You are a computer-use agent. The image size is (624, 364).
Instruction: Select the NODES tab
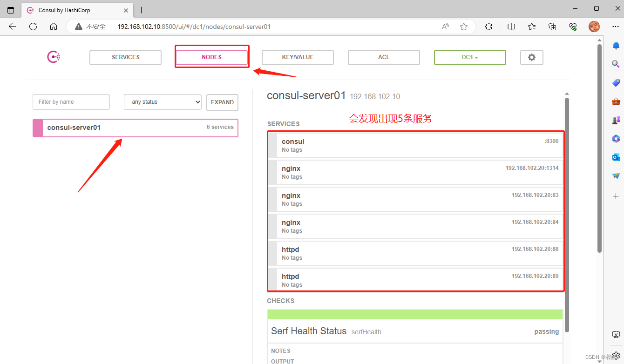211,57
